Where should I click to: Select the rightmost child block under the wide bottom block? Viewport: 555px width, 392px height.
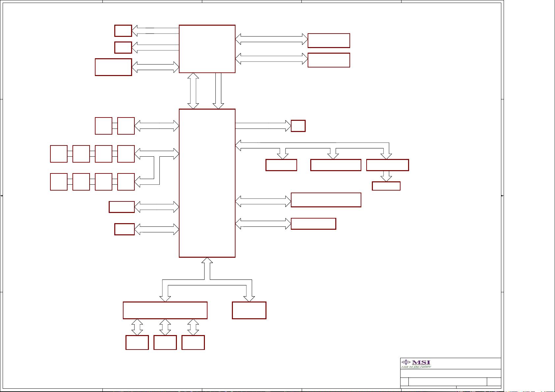(x=193, y=342)
